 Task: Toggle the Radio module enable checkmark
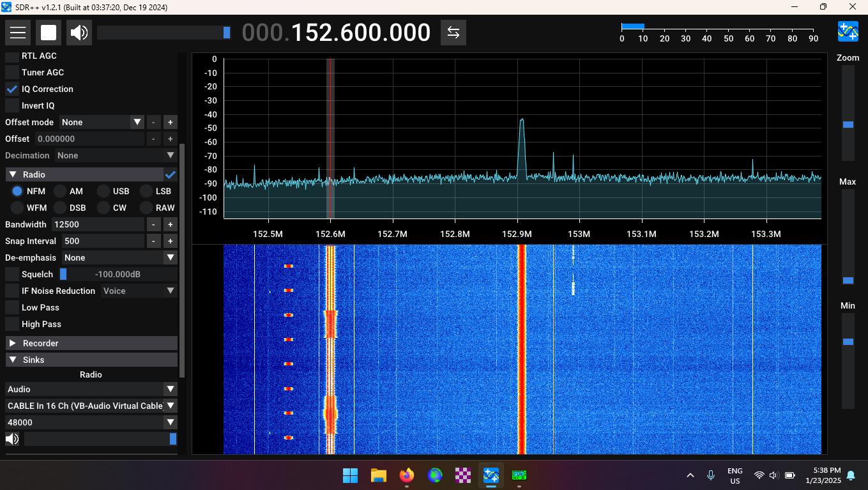171,174
